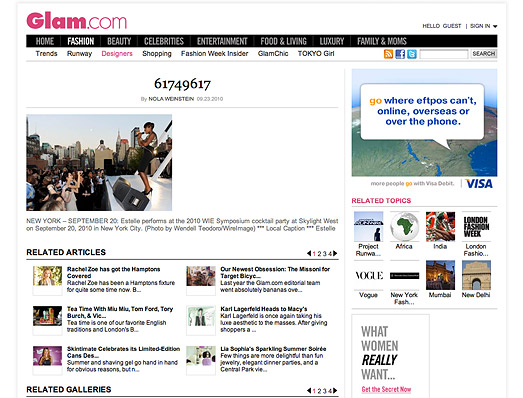Open the Designers sub-navigation tab
The height and width of the screenshot is (398, 523).
[117, 54]
